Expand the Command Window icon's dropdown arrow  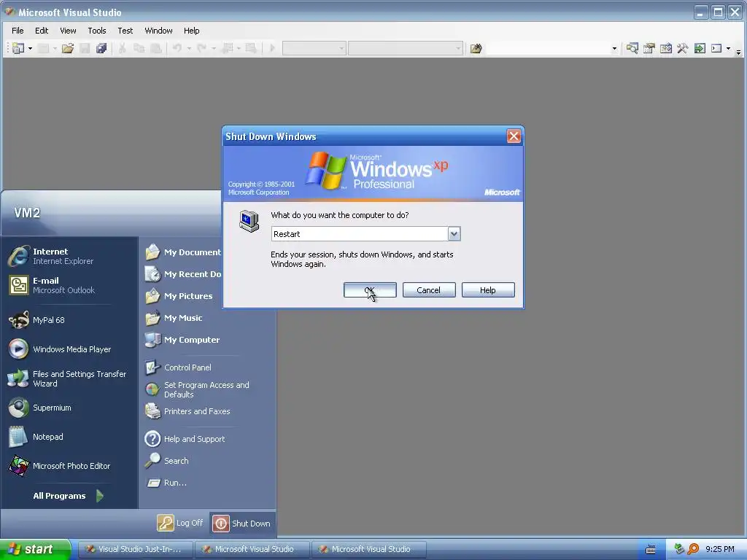click(x=729, y=48)
